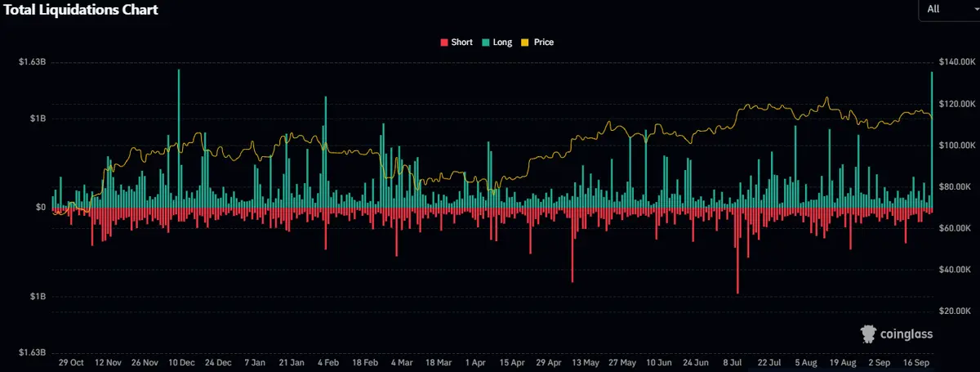Screen dimensions: 980x372
Task: Click the $80.00K price axis label
Action: pos(956,187)
